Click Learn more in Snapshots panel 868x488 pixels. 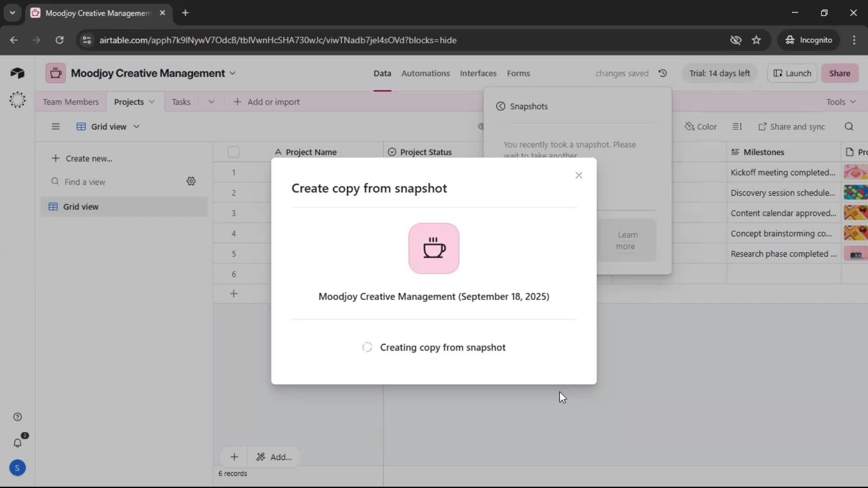[627, 240]
